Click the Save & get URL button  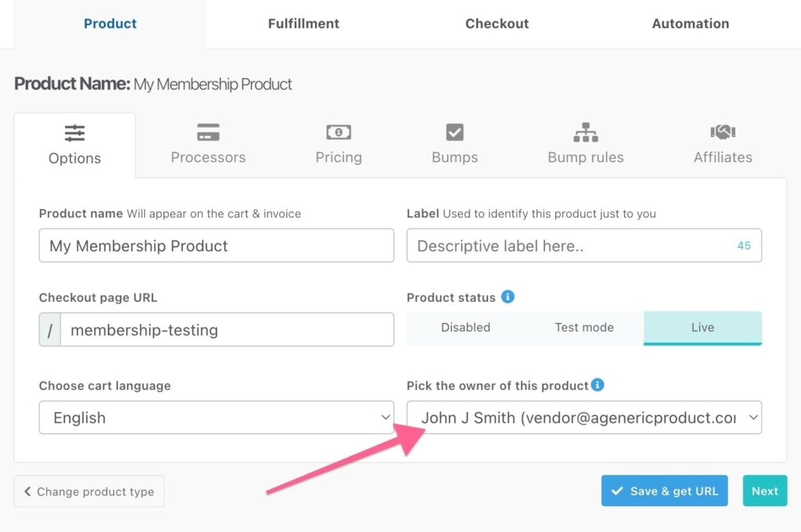[x=665, y=491]
